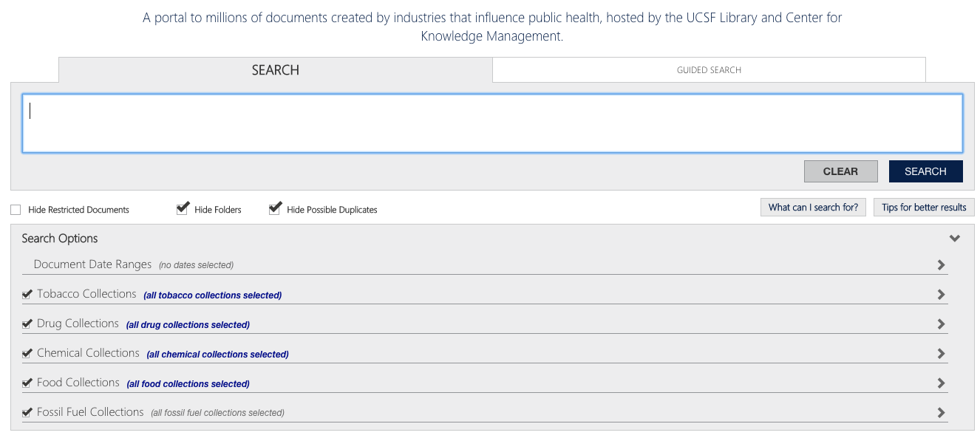Open 'What can I search for?' help

[813, 208]
